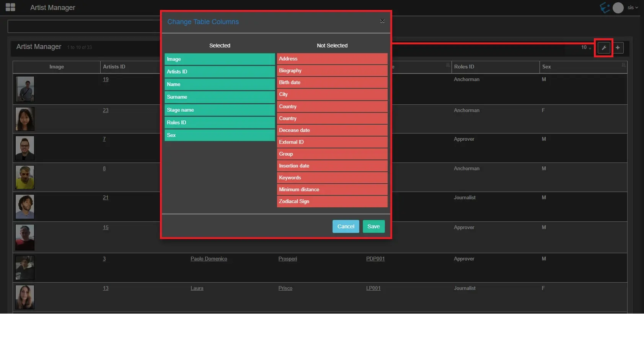The width and height of the screenshot is (644, 353).
Task: Click the wrench column settings icon
Action: click(x=604, y=48)
